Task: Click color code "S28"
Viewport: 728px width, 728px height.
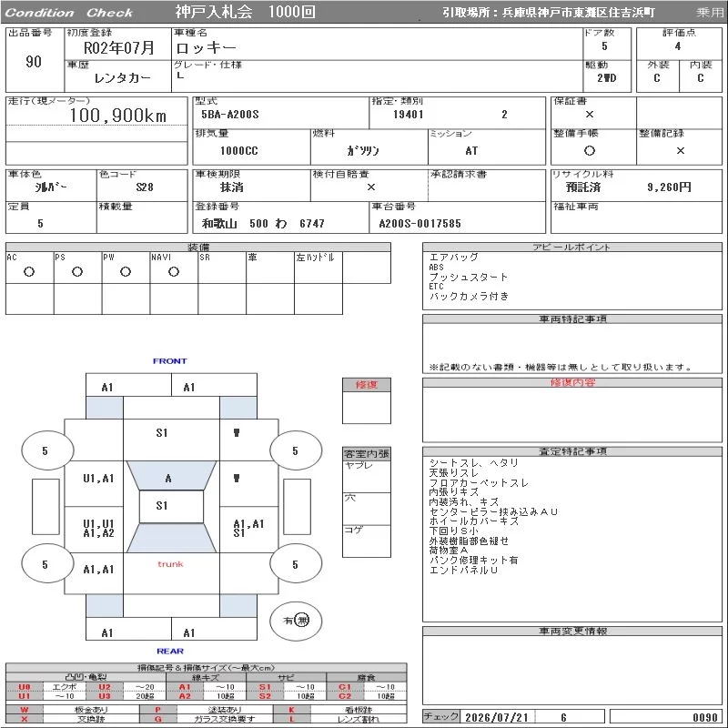Action: pos(145,187)
